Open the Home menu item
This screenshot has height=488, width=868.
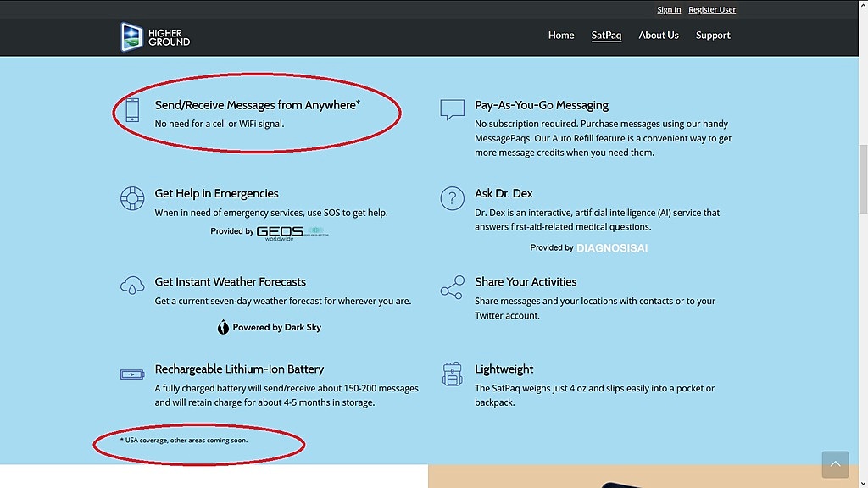point(561,36)
